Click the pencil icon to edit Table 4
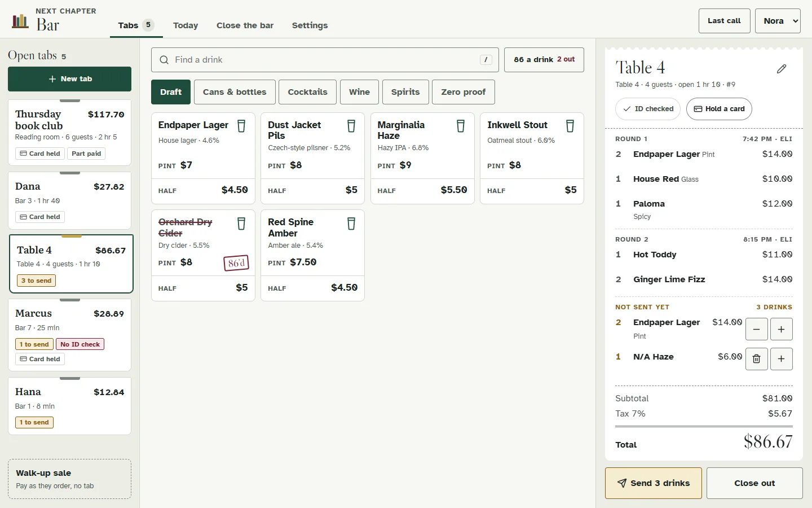Viewport: 812px width, 508px height. click(x=782, y=69)
